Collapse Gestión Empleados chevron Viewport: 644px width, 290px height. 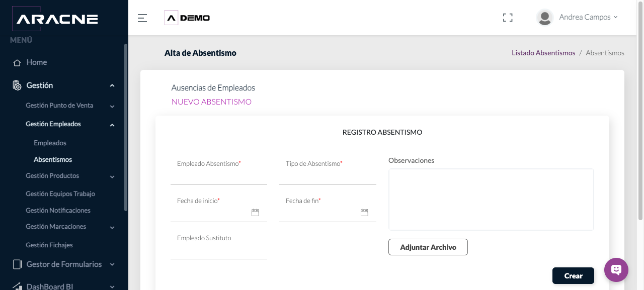[x=112, y=125]
